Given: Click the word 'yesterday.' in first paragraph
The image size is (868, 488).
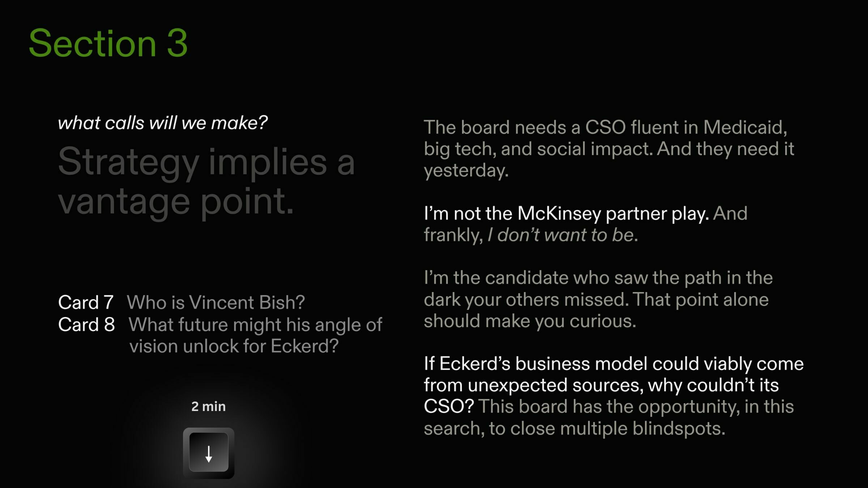Looking at the screenshot, I should [466, 170].
